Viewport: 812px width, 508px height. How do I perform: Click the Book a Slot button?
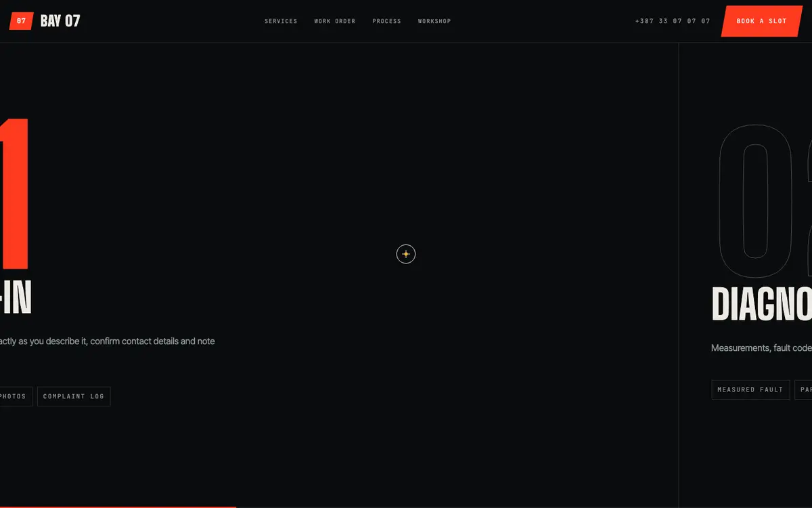[x=761, y=21]
